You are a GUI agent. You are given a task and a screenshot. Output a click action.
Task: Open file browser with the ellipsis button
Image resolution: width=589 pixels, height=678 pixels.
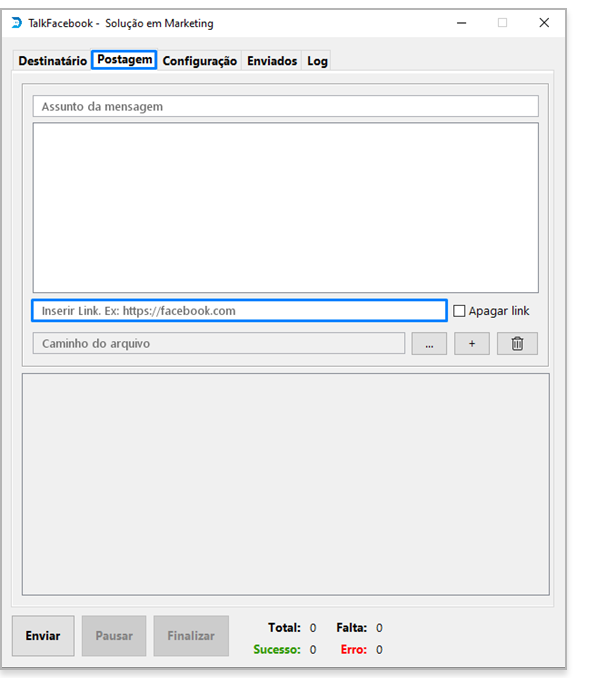(x=429, y=344)
